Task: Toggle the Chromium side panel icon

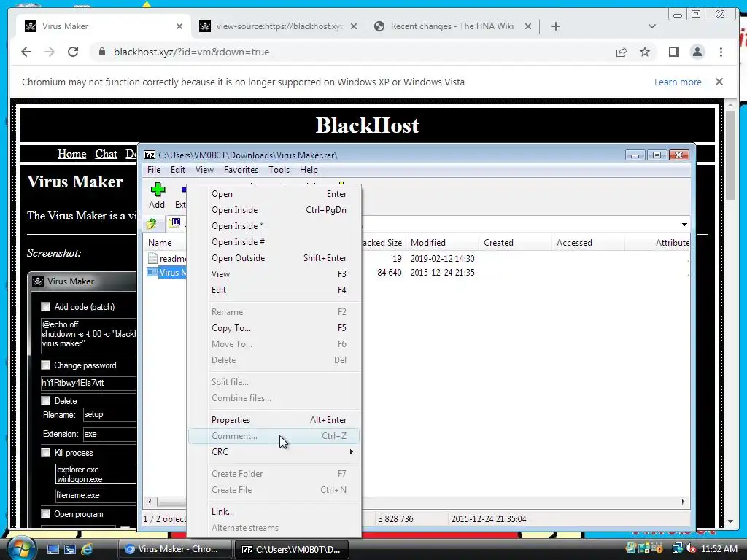Action: click(673, 52)
